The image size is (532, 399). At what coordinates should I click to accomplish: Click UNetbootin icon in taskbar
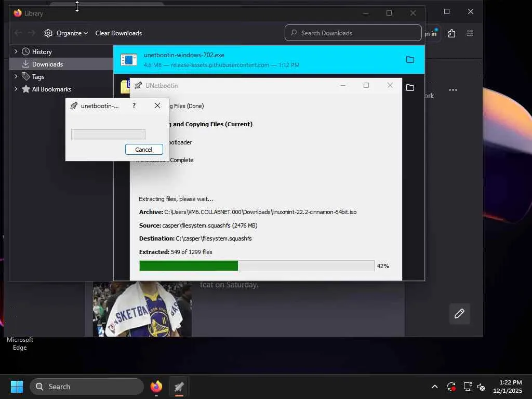click(179, 387)
